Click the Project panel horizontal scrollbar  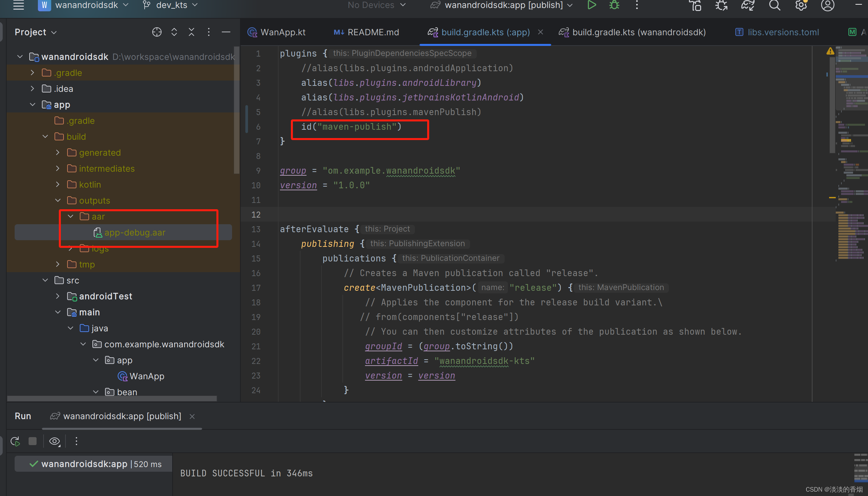112,399
